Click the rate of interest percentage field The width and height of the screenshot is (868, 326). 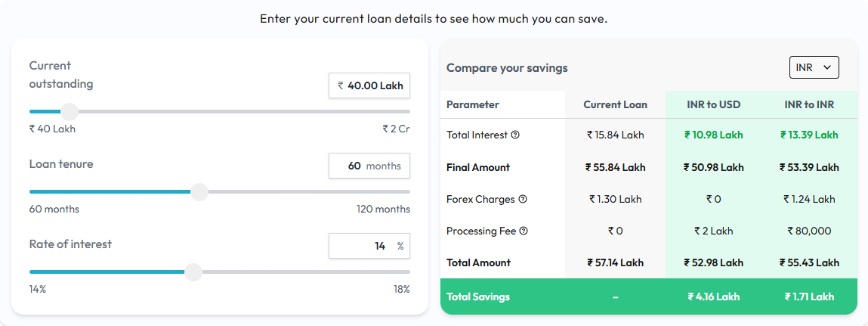tap(369, 246)
